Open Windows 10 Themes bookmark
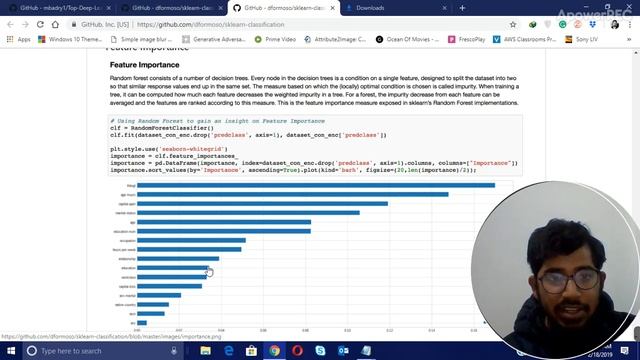The image size is (640, 360). tap(70, 39)
